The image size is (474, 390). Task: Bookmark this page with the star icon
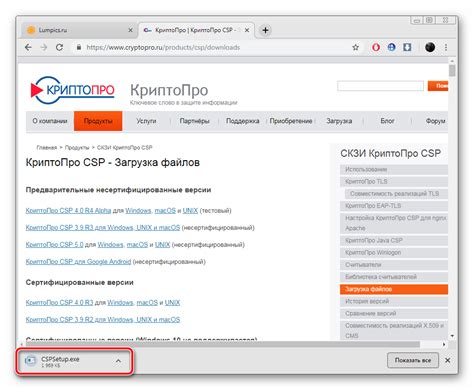(x=355, y=47)
